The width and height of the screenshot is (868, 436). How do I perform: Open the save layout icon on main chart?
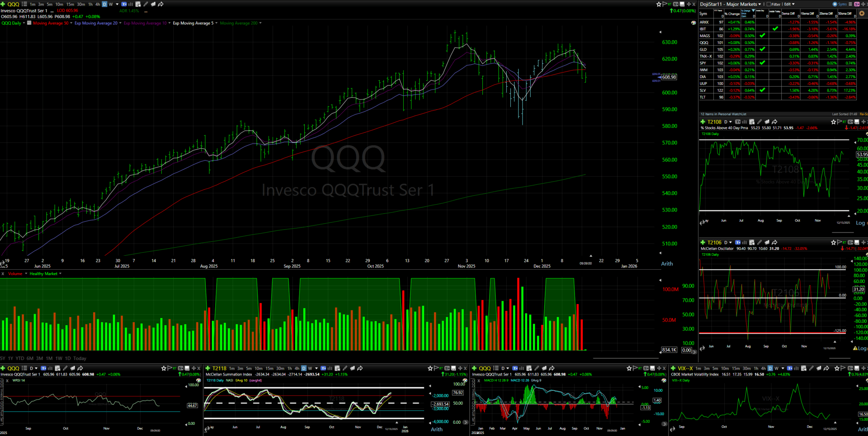point(682,4)
